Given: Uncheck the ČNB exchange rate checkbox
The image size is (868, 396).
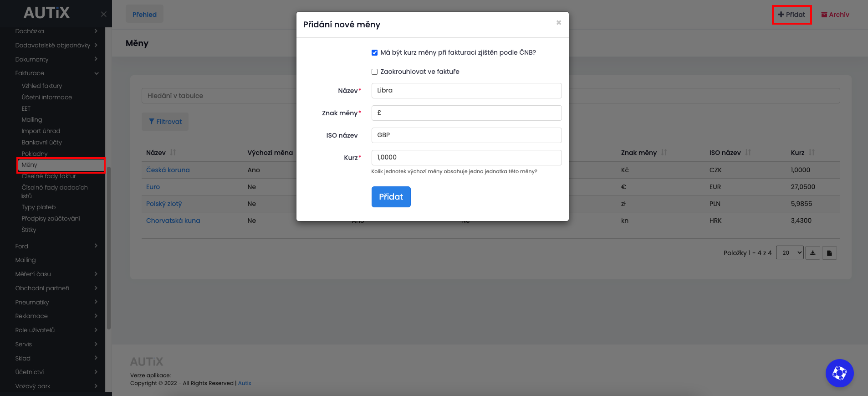Looking at the screenshot, I should [x=374, y=53].
